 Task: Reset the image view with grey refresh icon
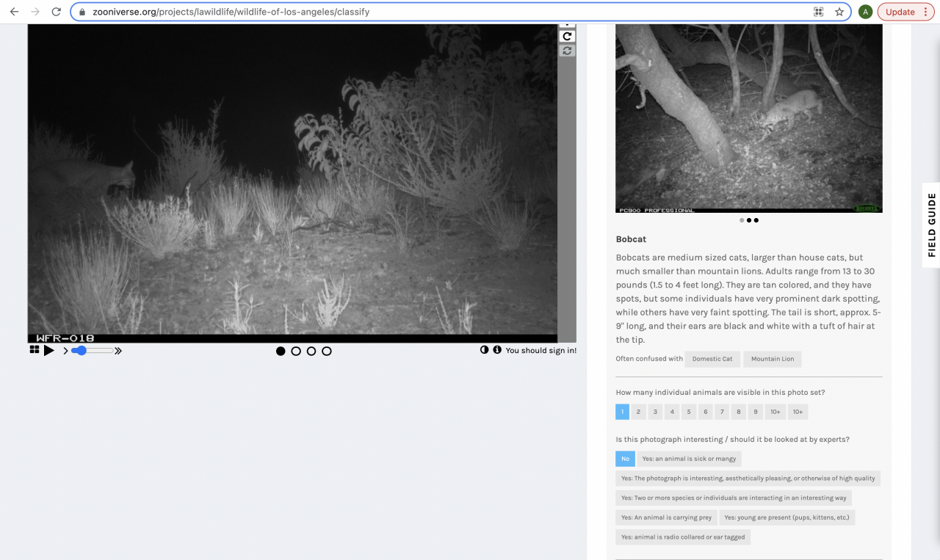pos(567,51)
